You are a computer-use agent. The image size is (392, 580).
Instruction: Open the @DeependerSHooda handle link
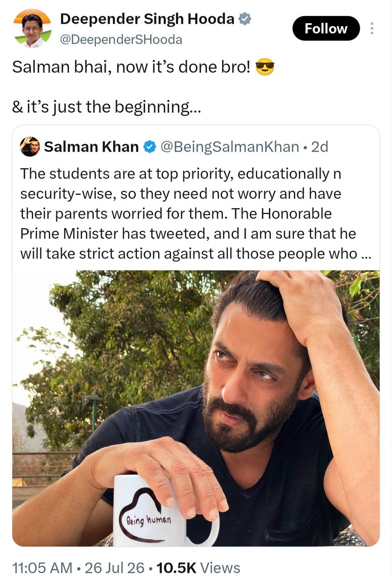click(x=121, y=40)
